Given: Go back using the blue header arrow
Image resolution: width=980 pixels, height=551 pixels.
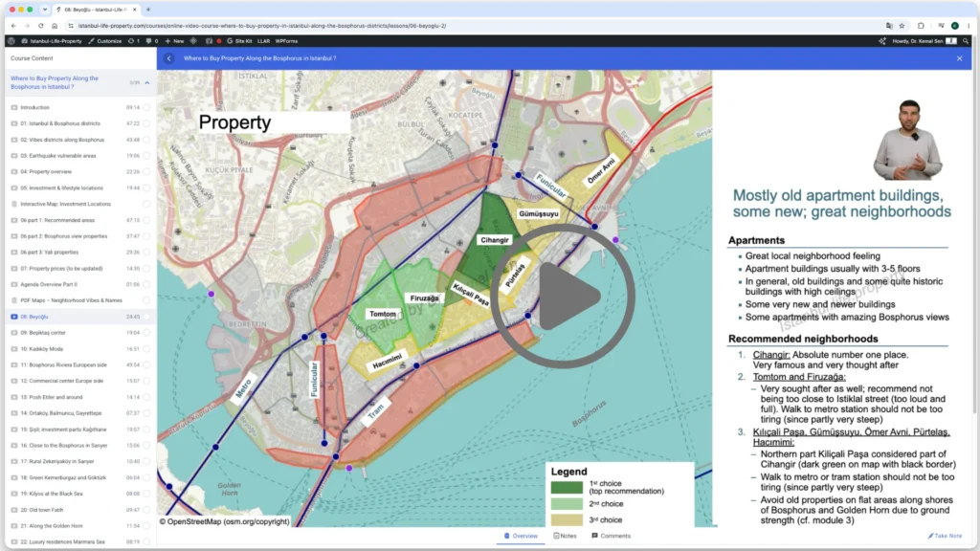Looking at the screenshot, I should click(168, 58).
